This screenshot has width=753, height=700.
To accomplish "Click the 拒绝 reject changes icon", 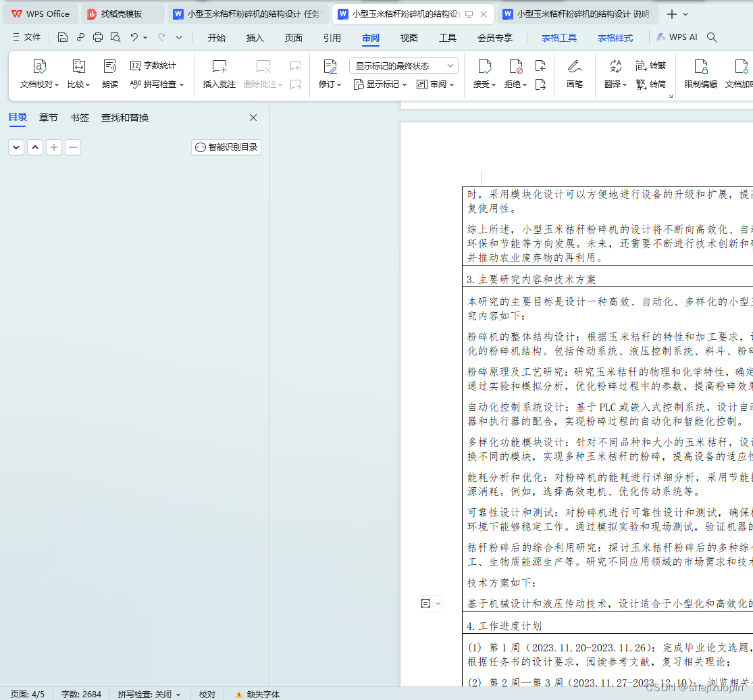I will tap(515, 66).
